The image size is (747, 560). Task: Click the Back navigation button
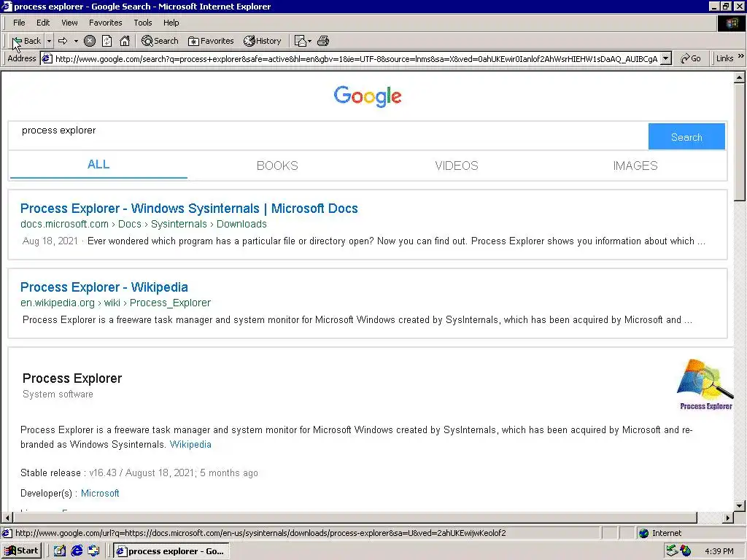(x=26, y=41)
